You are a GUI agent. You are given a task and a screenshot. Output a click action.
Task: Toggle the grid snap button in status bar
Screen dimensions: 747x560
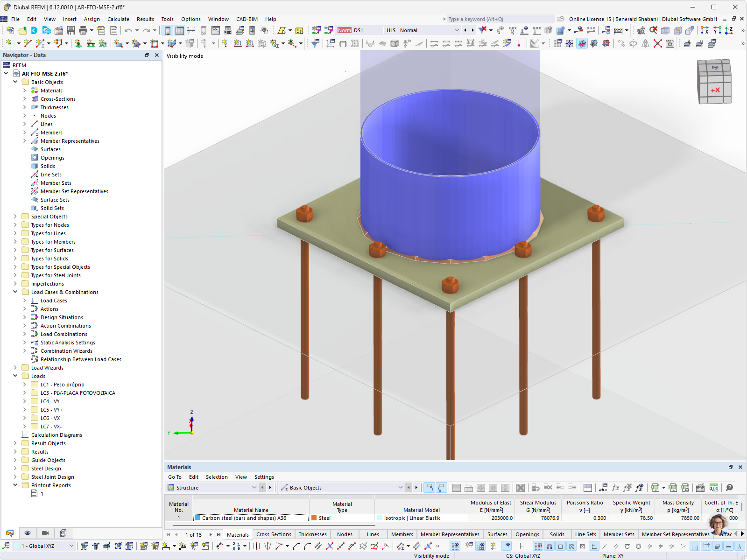point(538,546)
